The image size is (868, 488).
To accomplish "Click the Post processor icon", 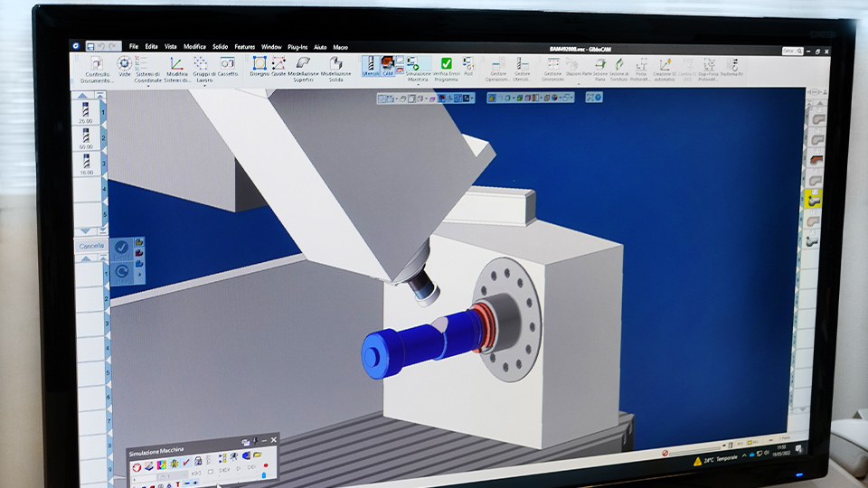I will 467,66.
